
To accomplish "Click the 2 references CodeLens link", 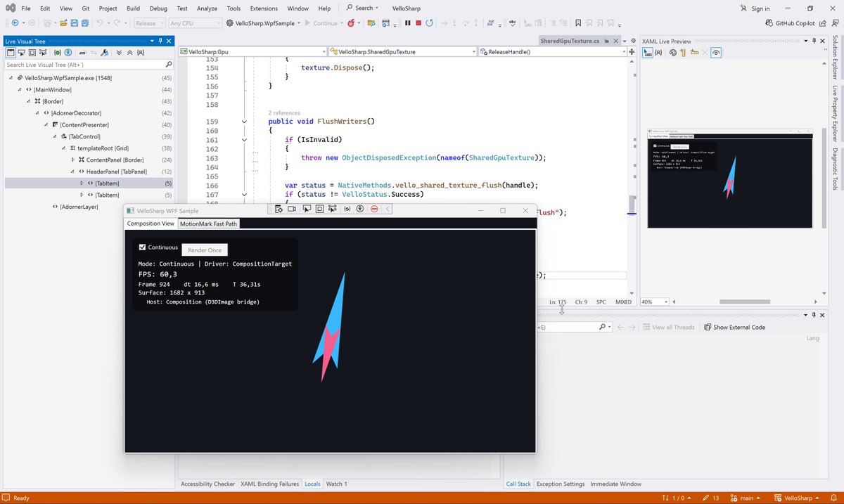I will click(x=284, y=112).
